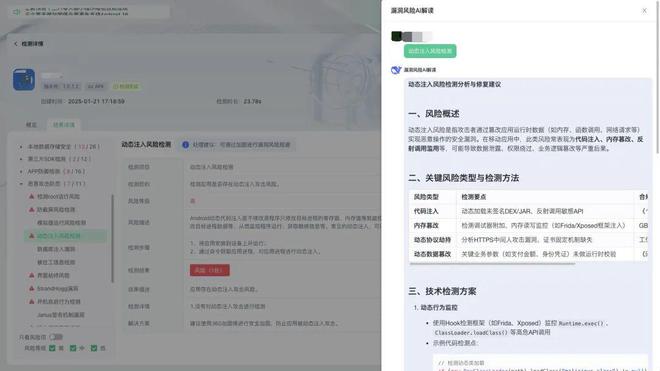
Task: Uncheck the 中 risk level checkbox
Action: coord(73,348)
